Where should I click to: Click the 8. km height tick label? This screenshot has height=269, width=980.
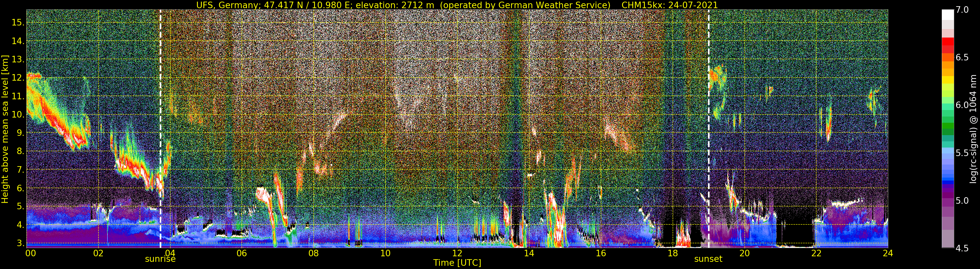21,151
